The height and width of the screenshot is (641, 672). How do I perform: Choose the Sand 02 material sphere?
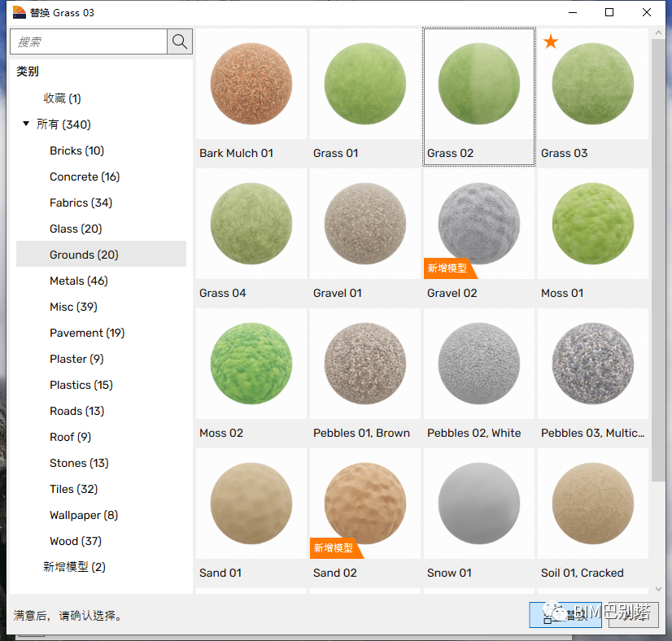365,504
